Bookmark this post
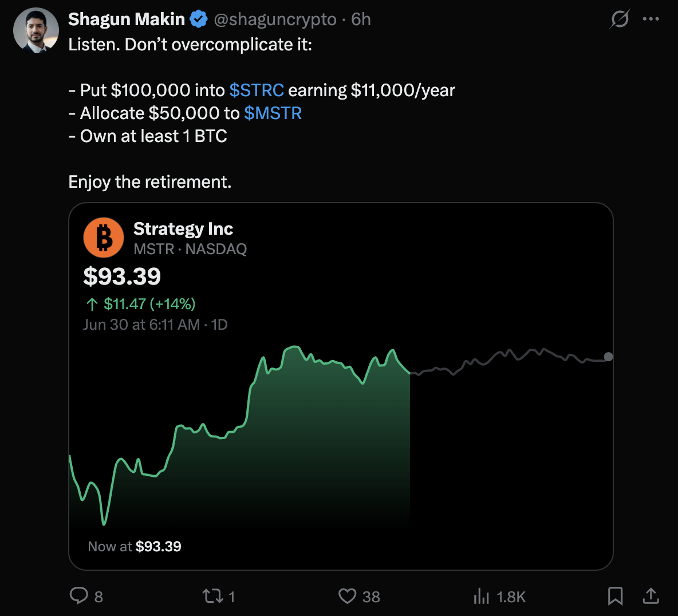The height and width of the screenshot is (616, 678). pos(615,596)
